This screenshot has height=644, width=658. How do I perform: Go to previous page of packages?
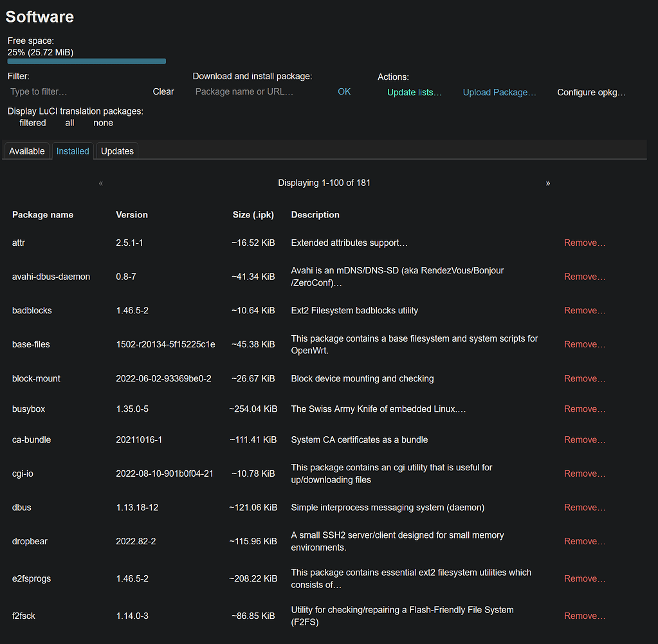click(x=101, y=183)
